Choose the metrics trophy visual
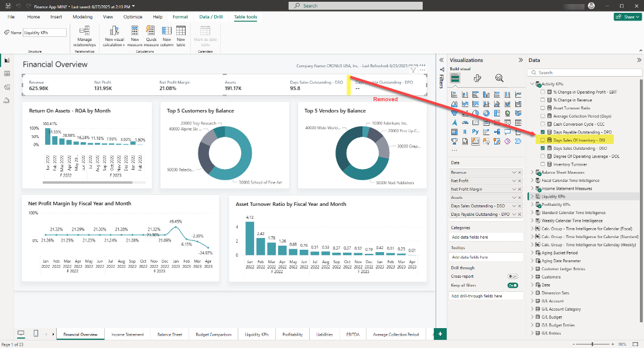The height and width of the screenshot is (348, 644). click(454, 141)
